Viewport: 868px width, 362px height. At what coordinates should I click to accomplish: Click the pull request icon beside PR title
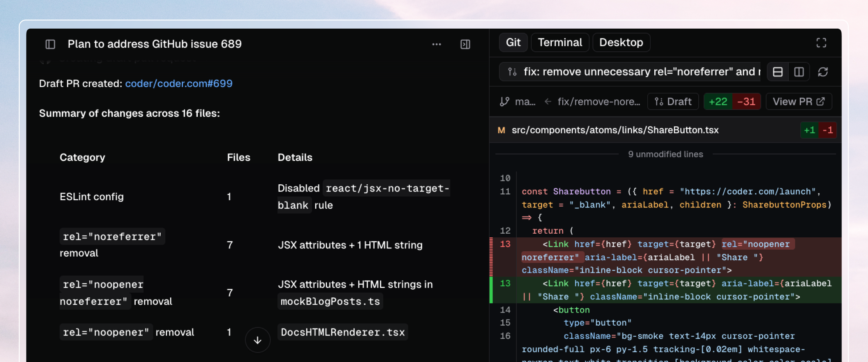pyautogui.click(x=512, y=72)
